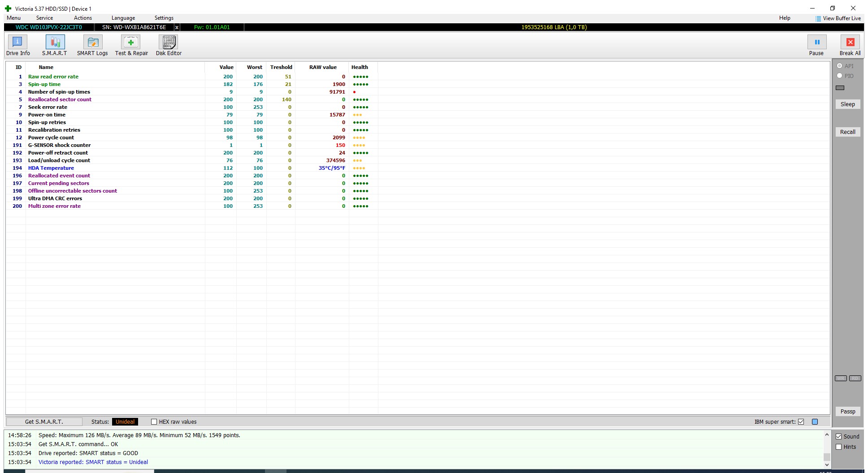Click the blue indicator square beside IBM super smart
Image resolution: width=868 pixels, height=473 pixels.
815,421
